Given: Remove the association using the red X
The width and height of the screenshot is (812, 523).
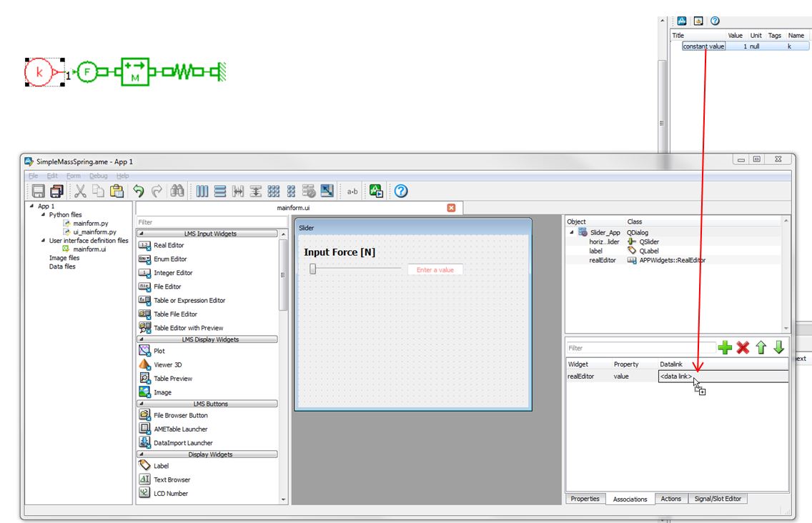Looking at the screenshot, I should tap(743, 347).
